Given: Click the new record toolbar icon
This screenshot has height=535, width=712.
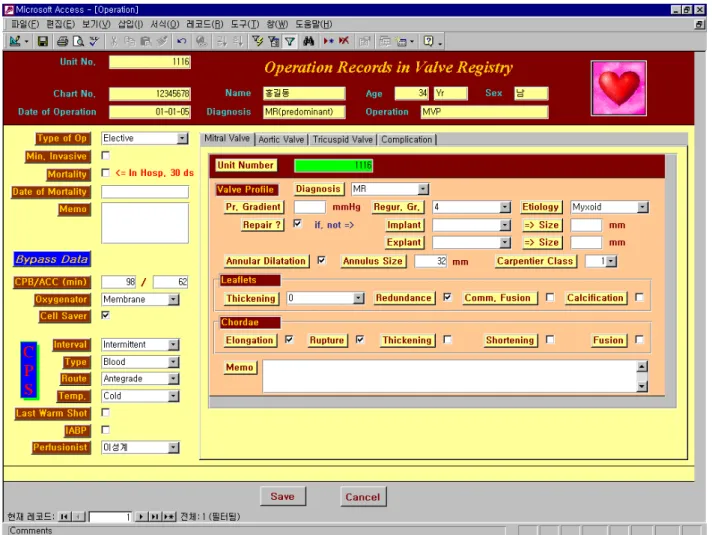Looking at the screenshot, I should [328, 41].
